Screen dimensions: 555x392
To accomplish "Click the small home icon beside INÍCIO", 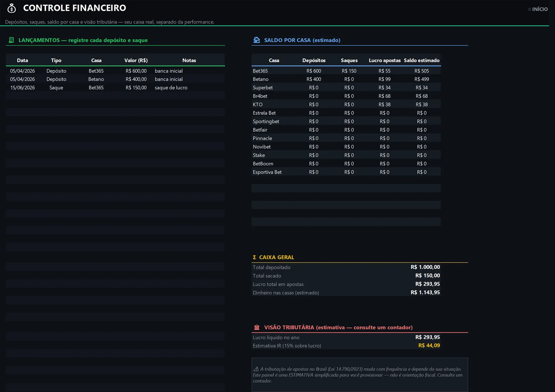I will 529,9.
